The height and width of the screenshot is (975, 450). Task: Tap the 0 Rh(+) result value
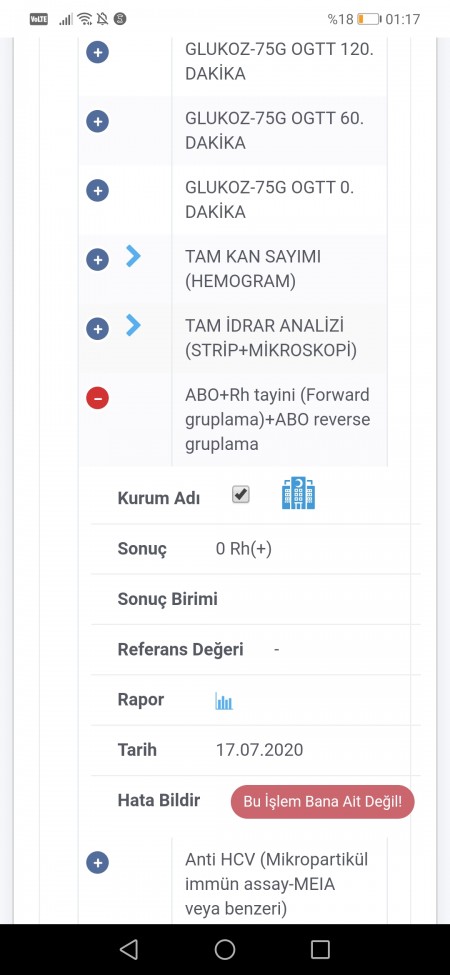tap(244, 549)
